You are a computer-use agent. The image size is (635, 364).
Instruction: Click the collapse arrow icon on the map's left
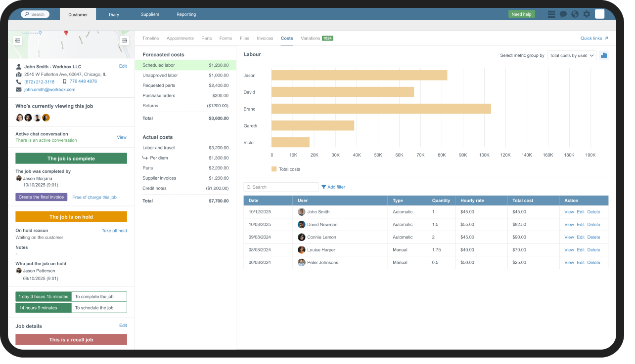click(18, 40)
